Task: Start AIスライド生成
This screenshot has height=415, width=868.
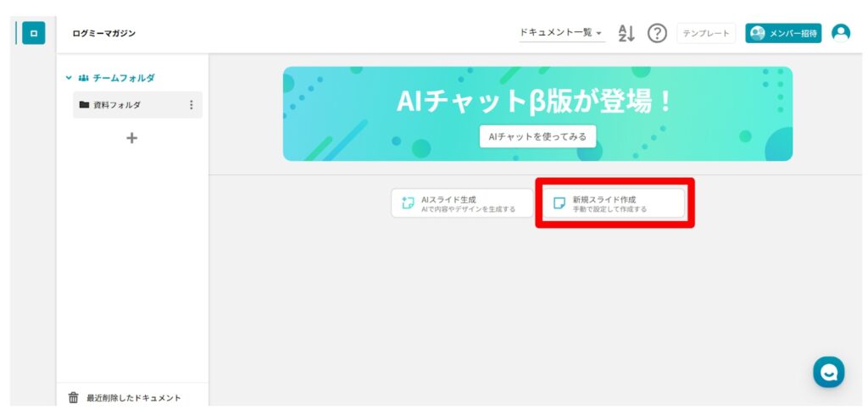Action: (x=462, y=203)
